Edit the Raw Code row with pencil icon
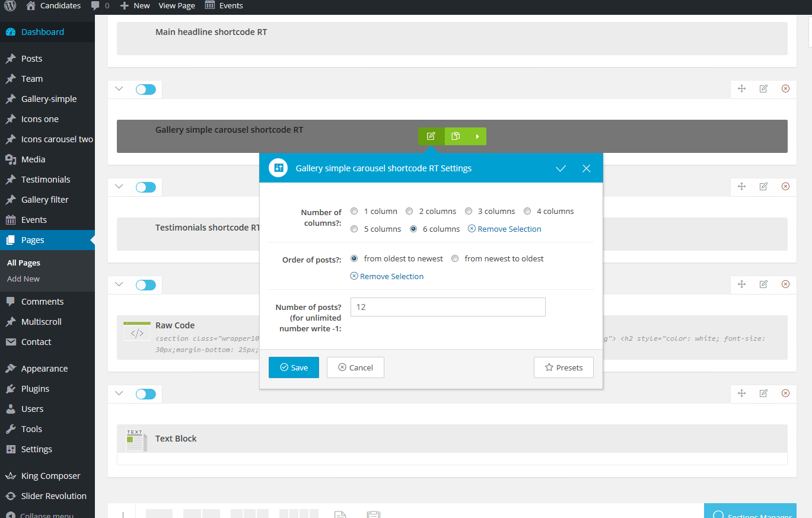 point(763,284)
